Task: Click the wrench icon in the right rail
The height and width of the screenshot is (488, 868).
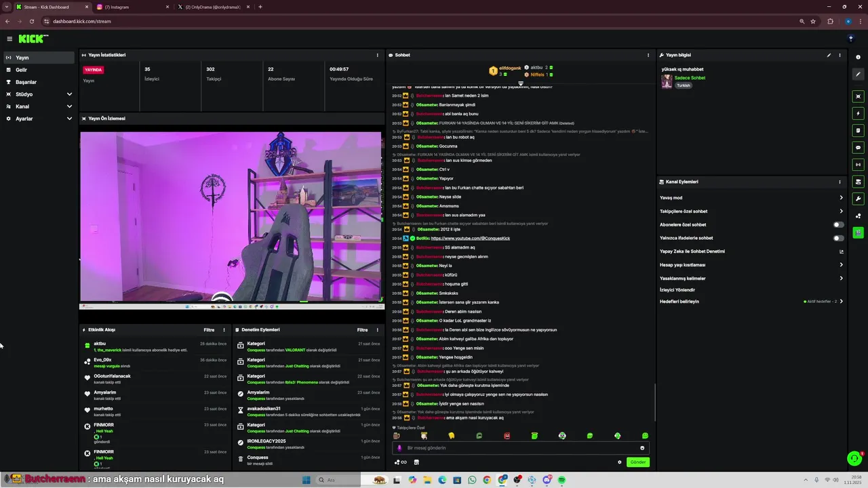Action: pyautogui.click(x=858, y=199)
